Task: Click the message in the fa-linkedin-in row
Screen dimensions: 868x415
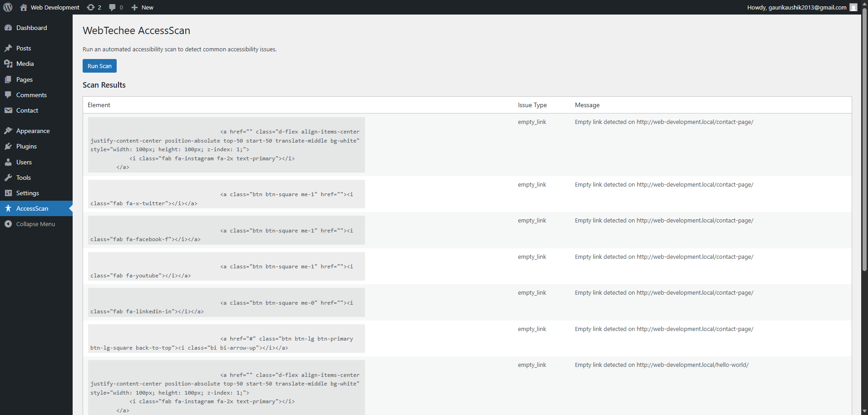Action: pos(664,293)
